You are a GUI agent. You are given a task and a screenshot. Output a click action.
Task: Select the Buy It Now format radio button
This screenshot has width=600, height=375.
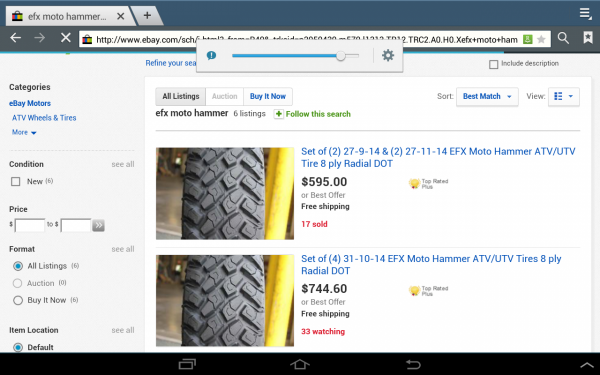click(x=18, y=300)
